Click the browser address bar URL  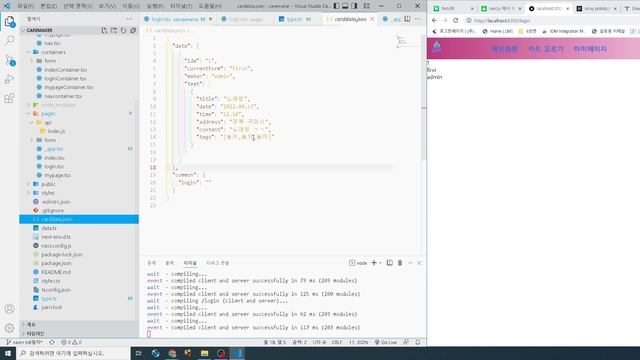(x=502, y=20)
